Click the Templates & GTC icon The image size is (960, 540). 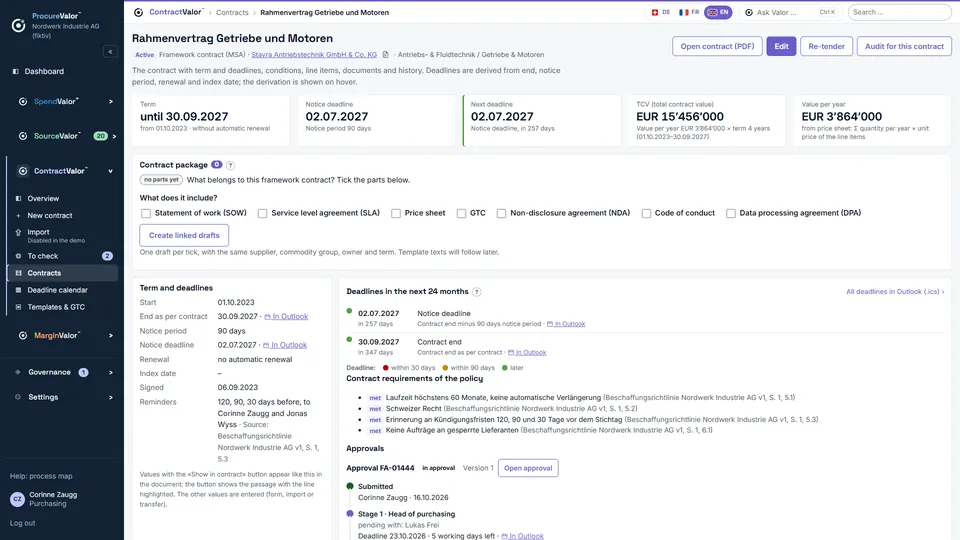tap(18, 307)
